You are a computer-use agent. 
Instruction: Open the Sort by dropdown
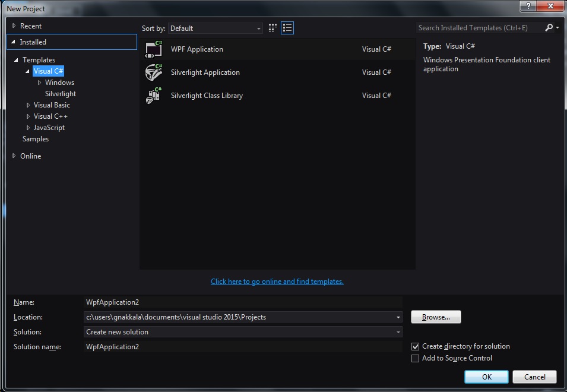pyautogui.click(x=259, y=28)
